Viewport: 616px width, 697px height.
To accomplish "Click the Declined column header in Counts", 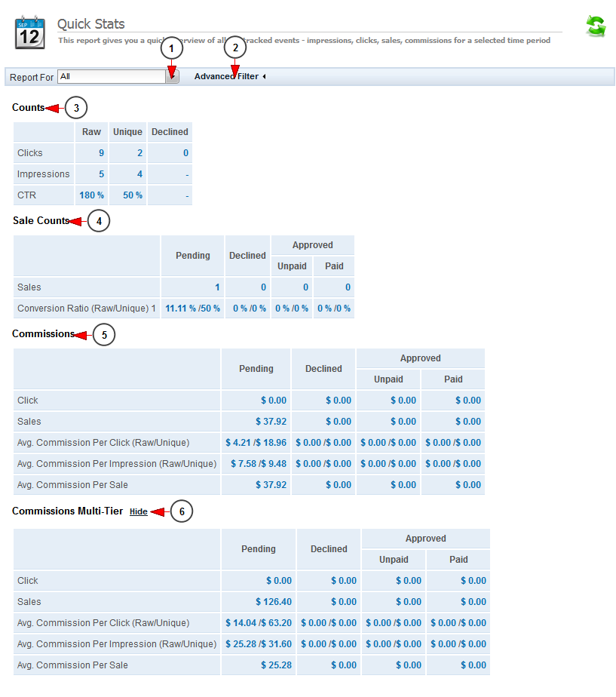I will tap(170, 132).
